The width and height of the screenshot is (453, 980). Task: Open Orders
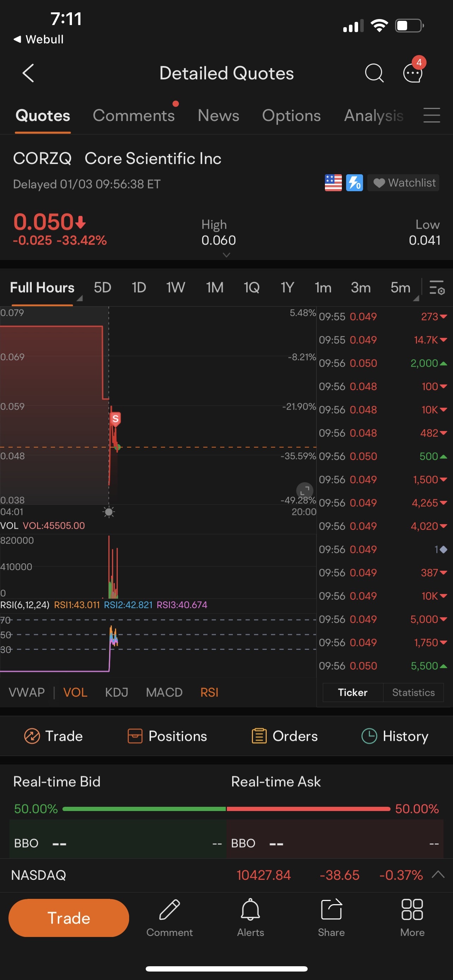click(284, 736)
